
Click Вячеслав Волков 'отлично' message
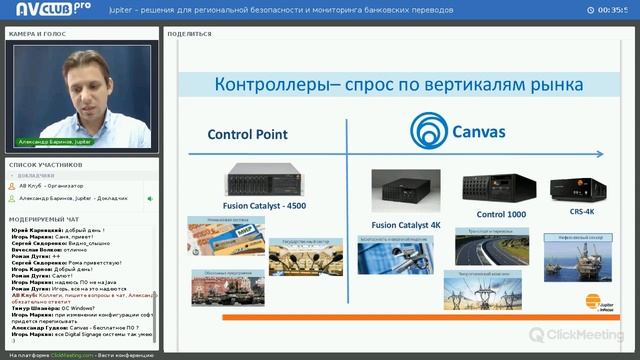pyautogui.click(x=49, y=250)
